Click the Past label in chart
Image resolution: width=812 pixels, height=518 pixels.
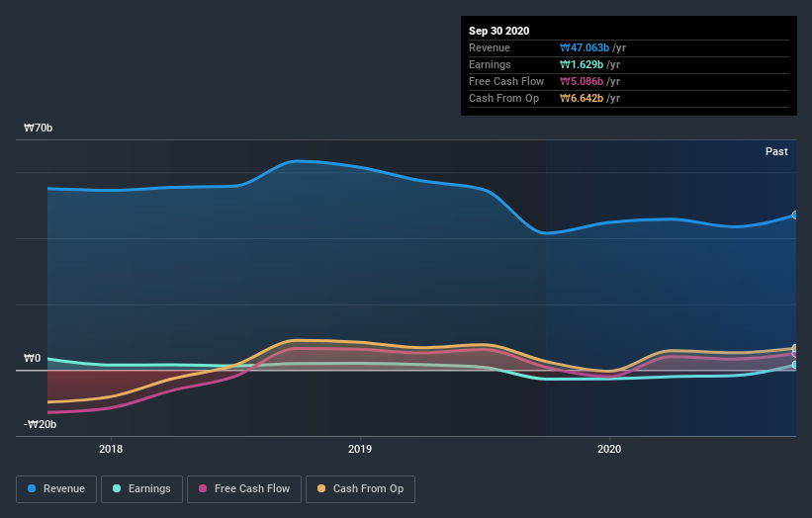coord(776,151)
